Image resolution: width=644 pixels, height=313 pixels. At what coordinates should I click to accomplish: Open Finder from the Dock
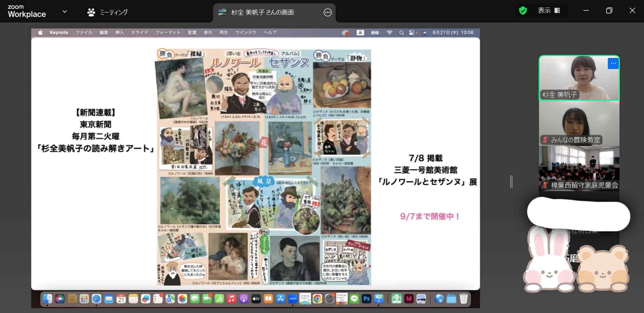(47, 299)
